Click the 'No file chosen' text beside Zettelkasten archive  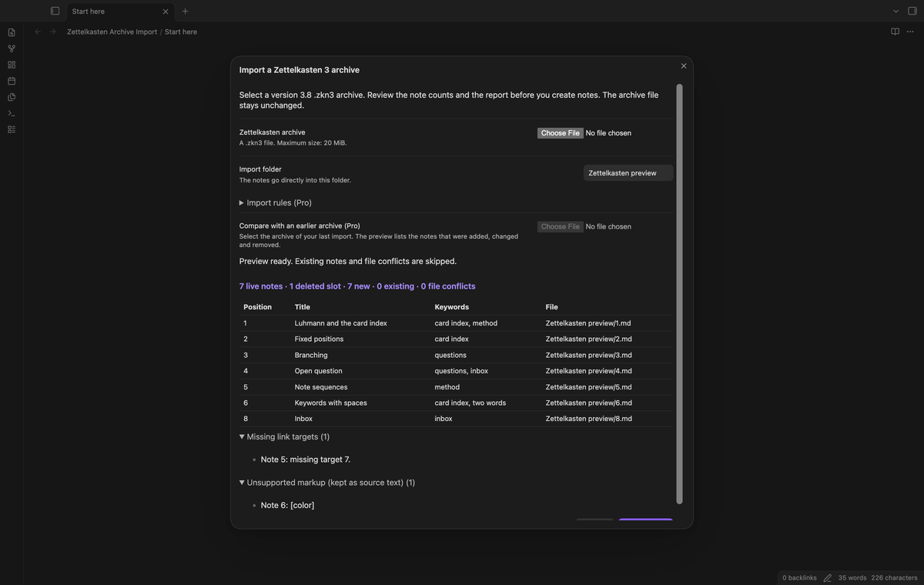[x=608, y=133]
